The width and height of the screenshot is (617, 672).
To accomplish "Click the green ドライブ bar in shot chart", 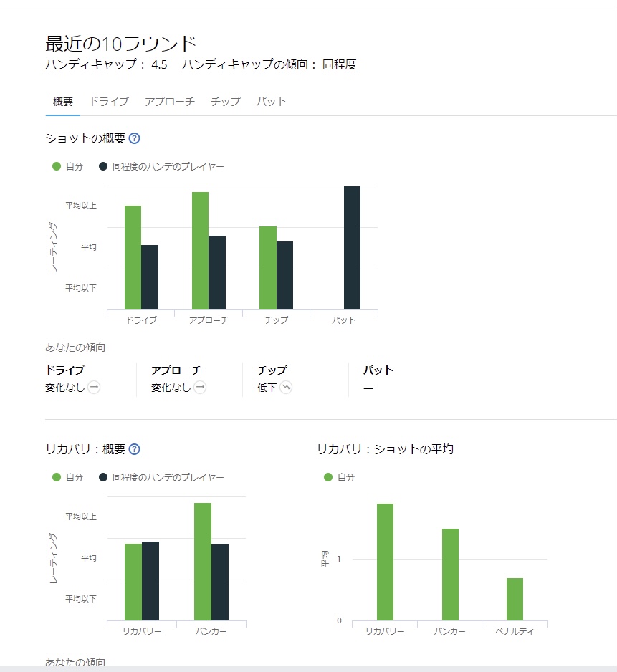I will [x=133, y=258].
